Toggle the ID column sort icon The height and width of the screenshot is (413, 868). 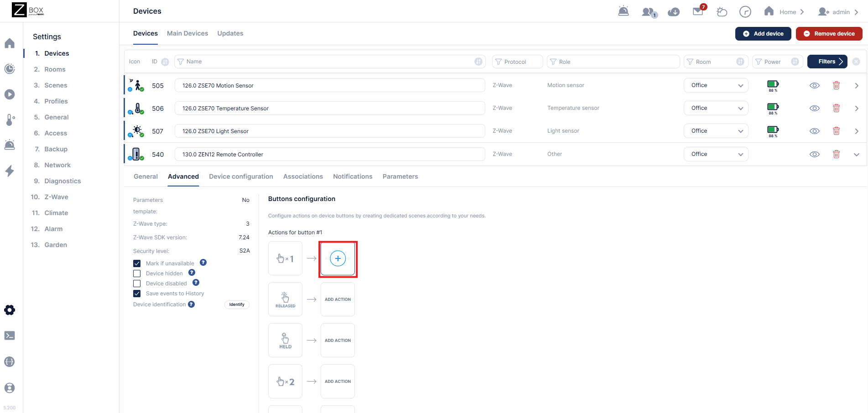pyautogui.click(x=165, y=62)
